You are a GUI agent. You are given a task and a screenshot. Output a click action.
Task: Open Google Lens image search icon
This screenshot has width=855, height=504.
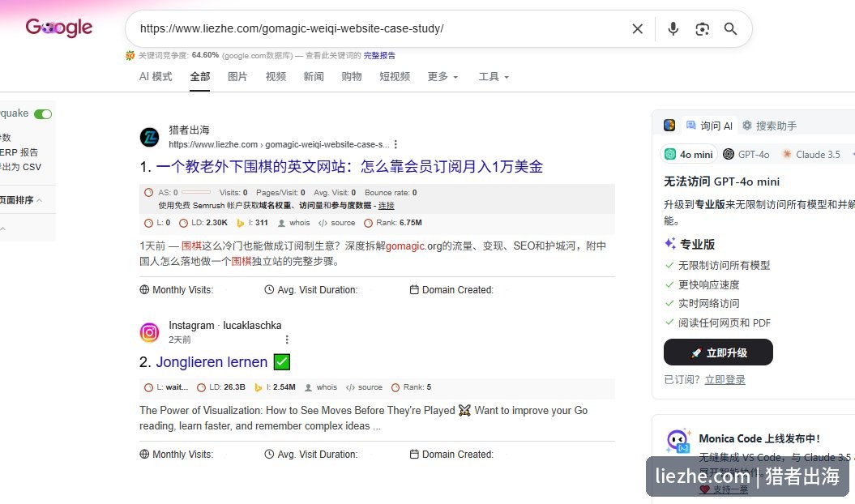click(703, 29)
